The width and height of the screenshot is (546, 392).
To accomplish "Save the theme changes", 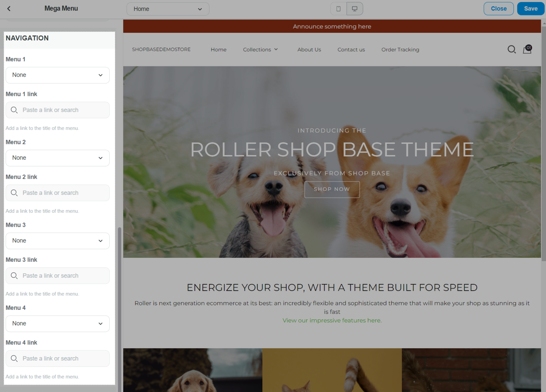I will [x=531, y=9].
